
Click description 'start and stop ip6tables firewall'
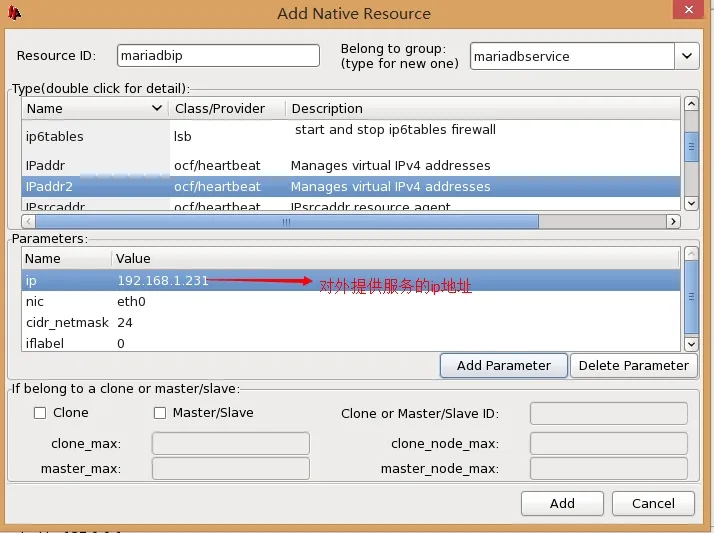[395, 130]
